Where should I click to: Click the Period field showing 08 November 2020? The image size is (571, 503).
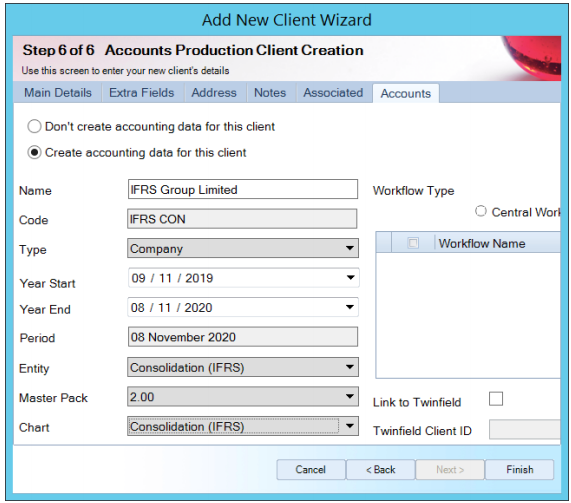coord(243,337)
